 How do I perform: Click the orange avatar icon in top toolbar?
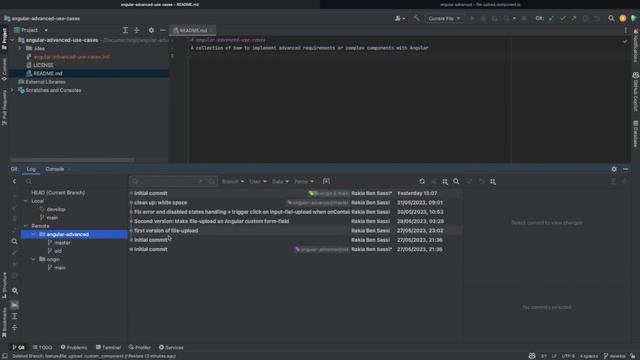pyautogui.click(x=622, y=18)
